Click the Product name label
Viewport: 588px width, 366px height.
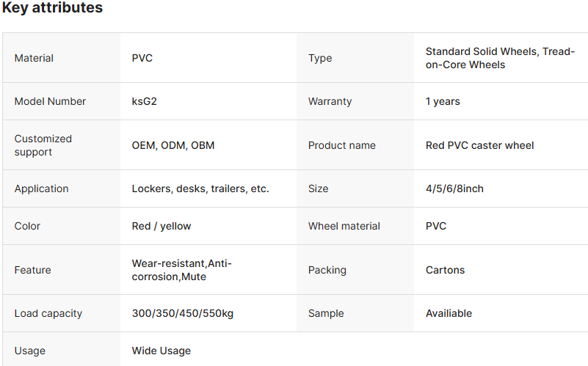click(342, 145)
